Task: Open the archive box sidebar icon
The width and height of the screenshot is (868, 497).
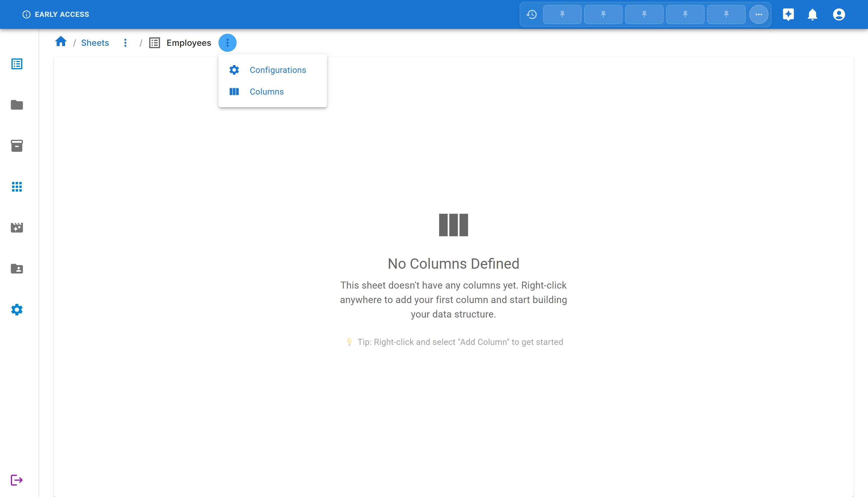Action: click(x=17, y=146)
